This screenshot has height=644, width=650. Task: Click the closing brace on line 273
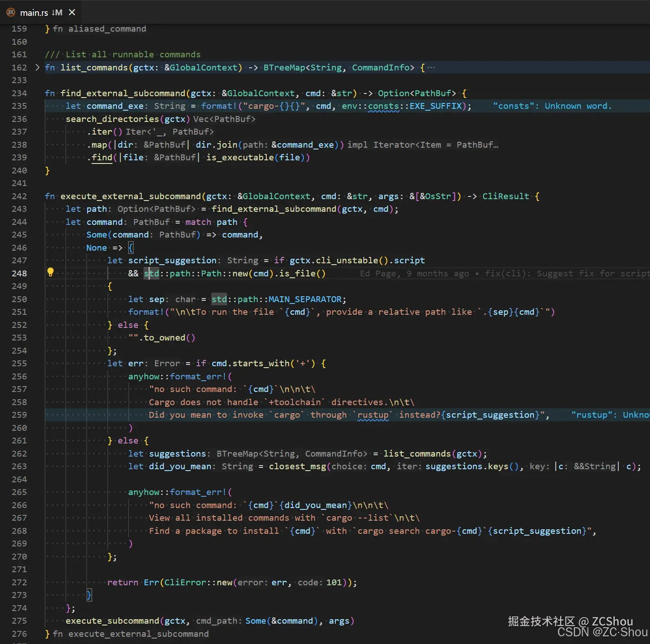89,595
